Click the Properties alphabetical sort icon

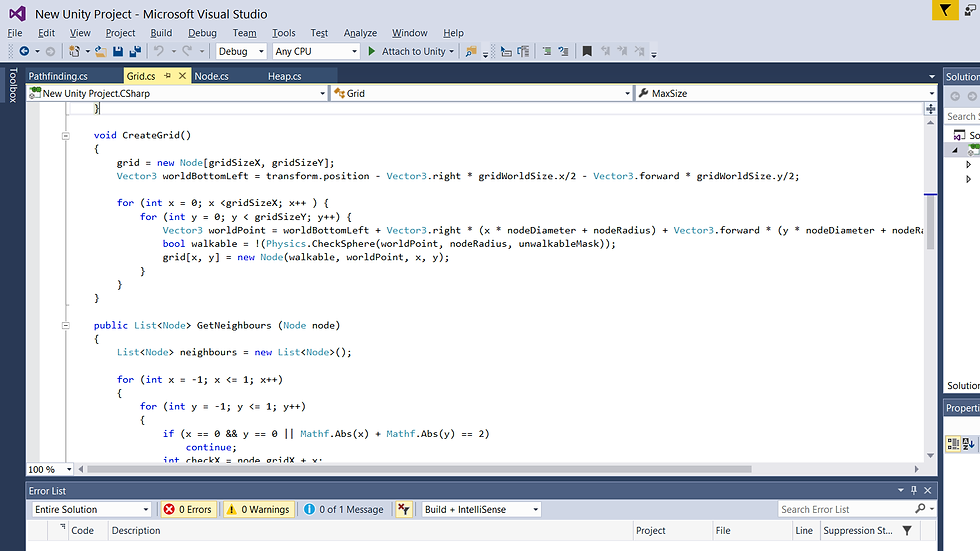click(969, 444)
